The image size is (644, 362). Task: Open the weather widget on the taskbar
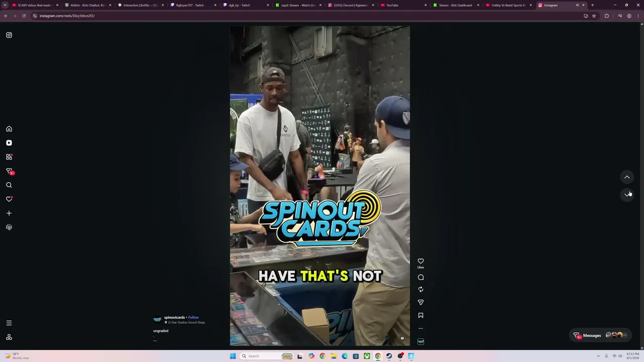pyautogui.click(x=18, y=356)
